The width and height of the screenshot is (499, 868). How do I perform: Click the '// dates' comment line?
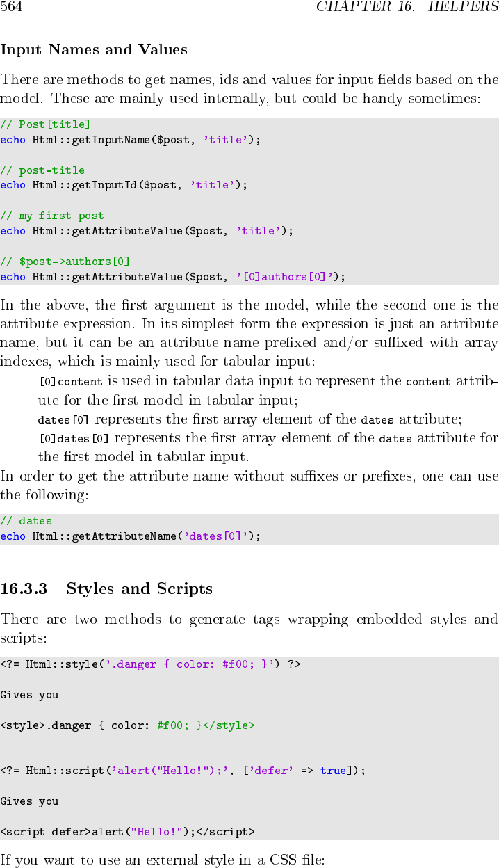tap(26, 521)
